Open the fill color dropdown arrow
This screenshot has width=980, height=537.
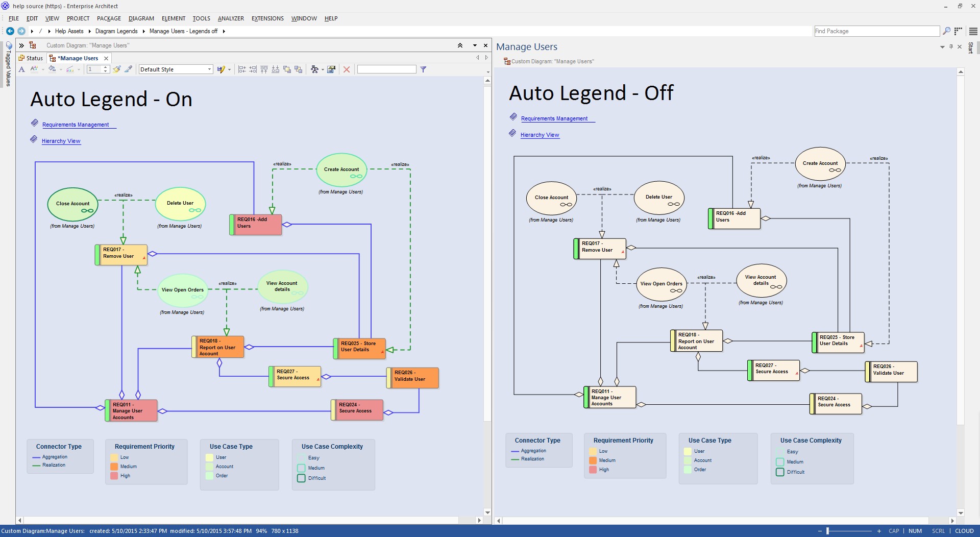coord(61,69)
